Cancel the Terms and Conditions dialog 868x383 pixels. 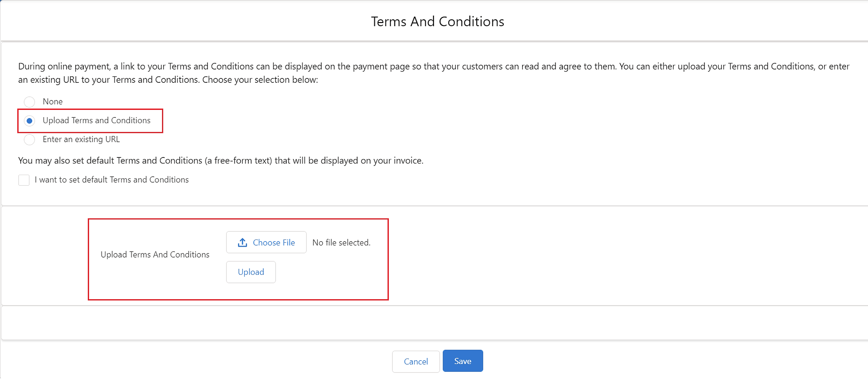(x=416, y=361)
